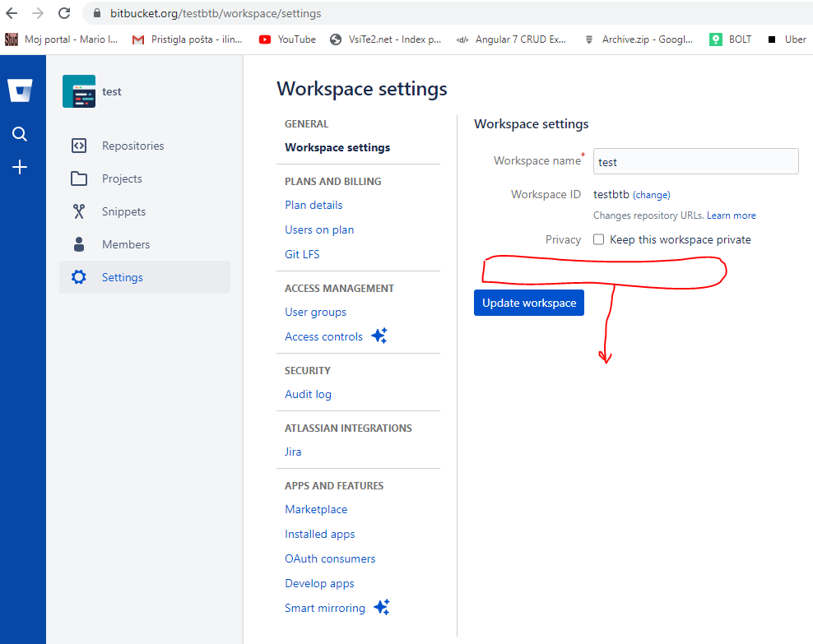Open Installed apps link
Screen dimensions: 813x644
click(x=320, y=534)
